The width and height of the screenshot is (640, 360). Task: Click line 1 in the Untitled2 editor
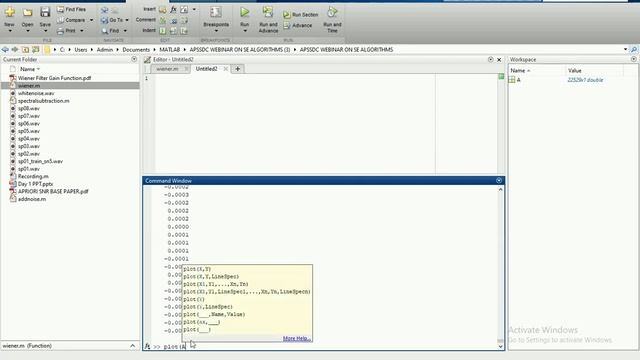click(x=294, y=78)
